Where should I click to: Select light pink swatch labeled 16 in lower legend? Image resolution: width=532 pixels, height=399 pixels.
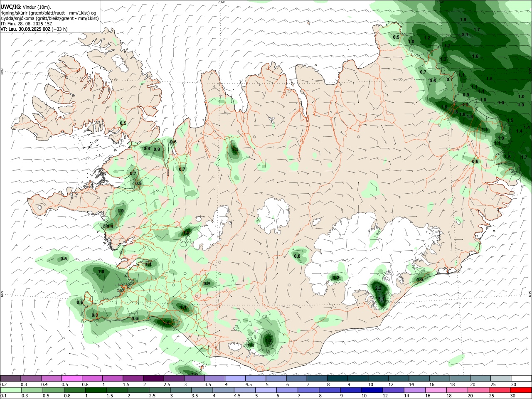[436, 390]
